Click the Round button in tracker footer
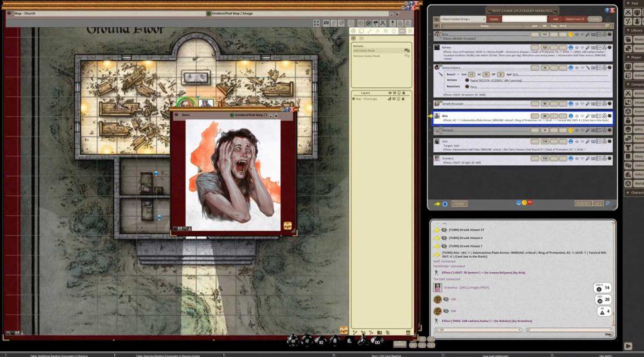 (583, 204)
